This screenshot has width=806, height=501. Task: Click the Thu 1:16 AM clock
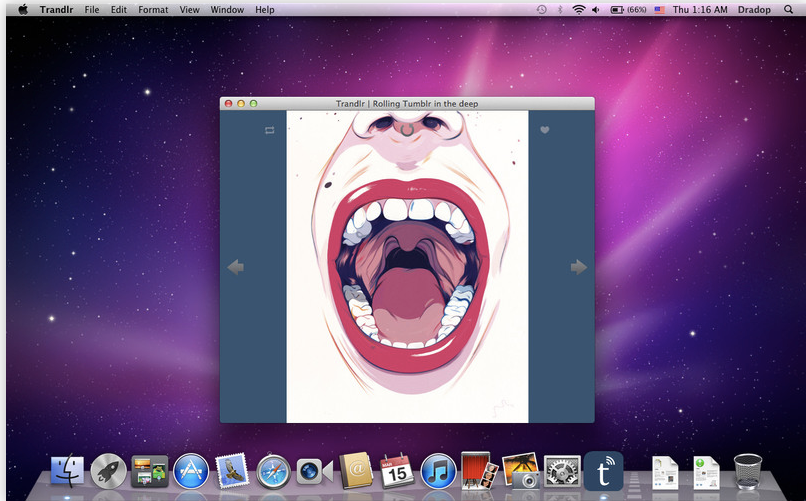coord(700,9)
